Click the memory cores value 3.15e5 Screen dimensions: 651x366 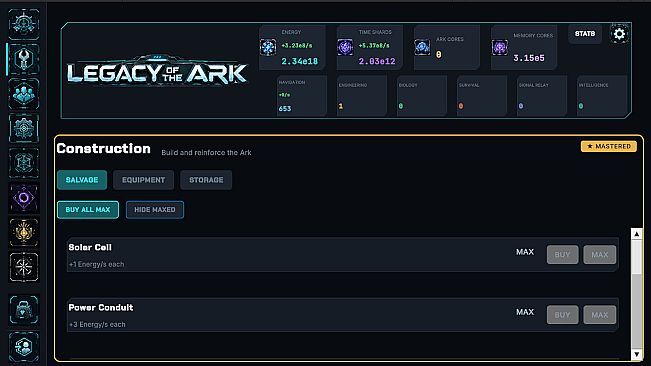[x=529, y=58]
